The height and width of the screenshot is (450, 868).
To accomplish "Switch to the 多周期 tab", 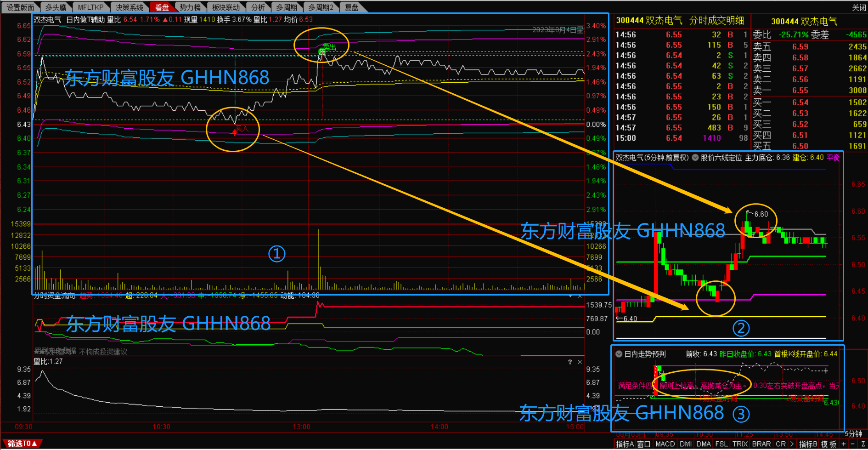I will point(287,7).
